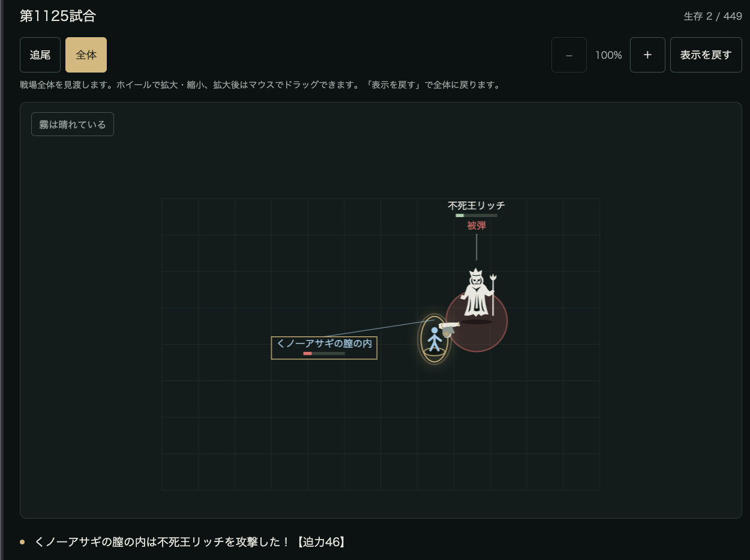Click the pistol weapon icon
Image resolution: width=750 pixels, height=560 pixels.
click(449, 328)
